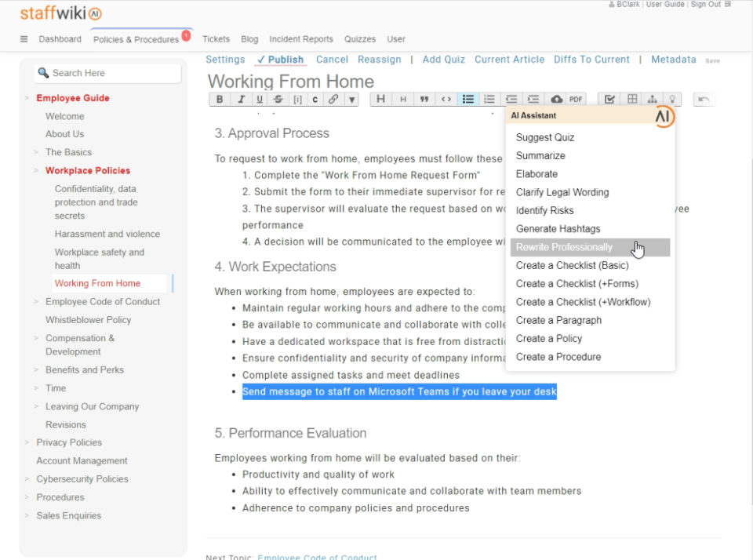Image resolution: width=753 pixels, height=560 pixels.
Task: Click the numbered list icon
Action: [x=489, y=100]
